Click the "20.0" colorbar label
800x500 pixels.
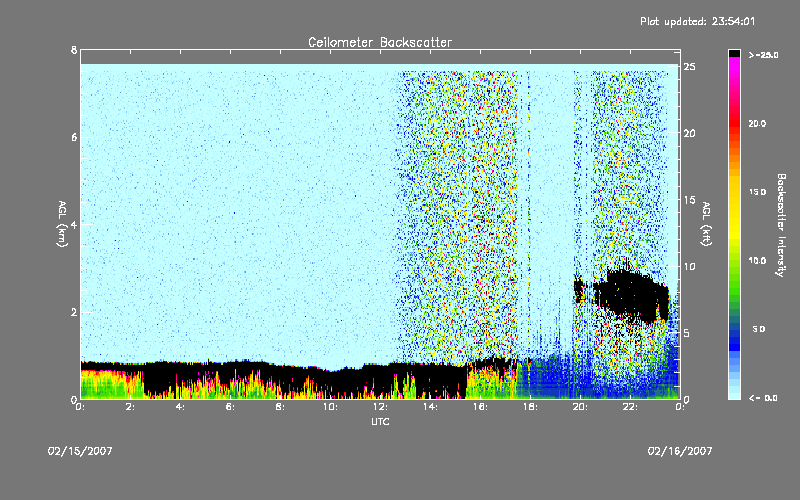[x=758, y=124]
